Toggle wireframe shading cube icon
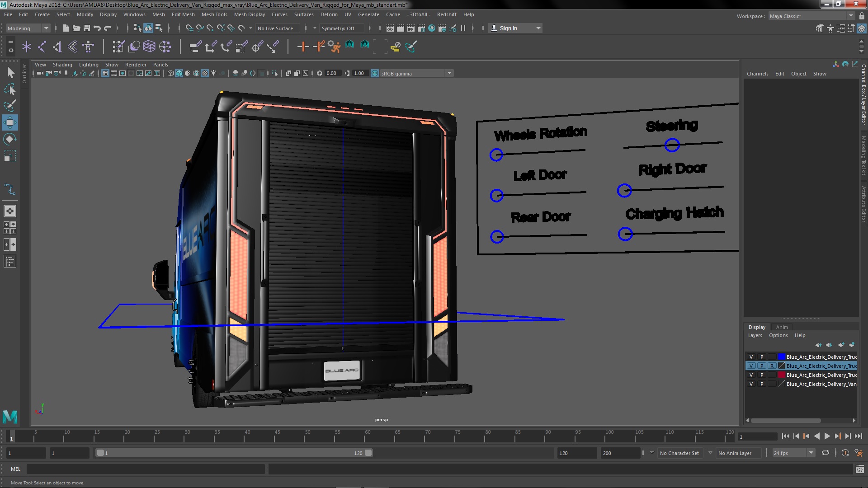The height and width of the screenshot is (488, 868). (170, 73)
